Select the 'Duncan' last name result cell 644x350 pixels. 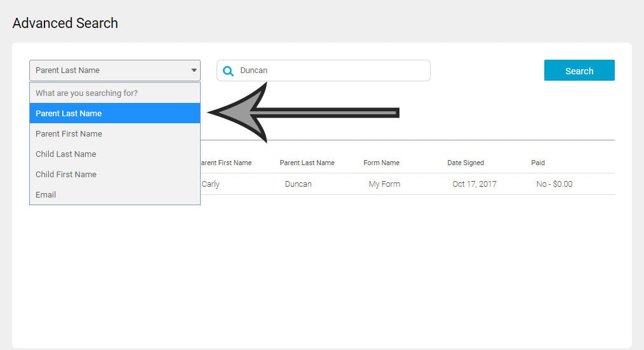[298, 184]
